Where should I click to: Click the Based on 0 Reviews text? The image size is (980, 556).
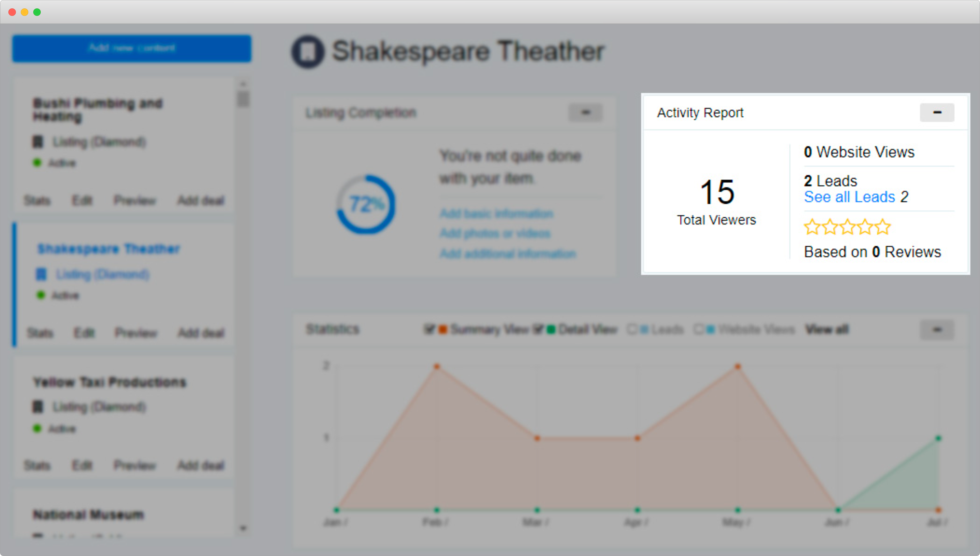click(x=872, y=252)
